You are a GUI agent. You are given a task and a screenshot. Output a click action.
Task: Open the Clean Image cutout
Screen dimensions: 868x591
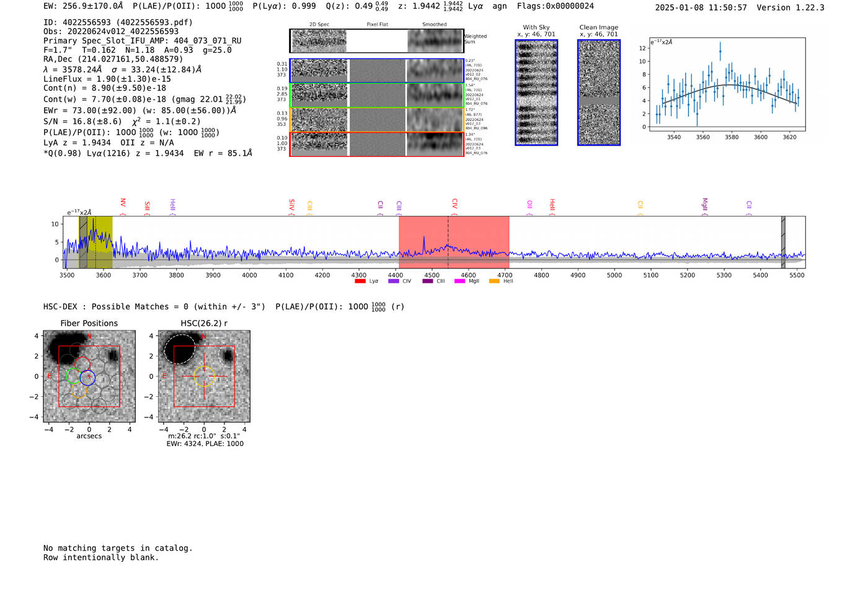599,92
